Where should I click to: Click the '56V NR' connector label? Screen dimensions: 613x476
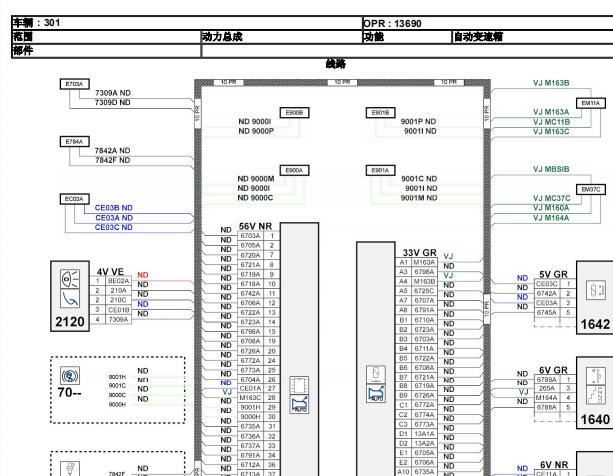pos(255,226)
